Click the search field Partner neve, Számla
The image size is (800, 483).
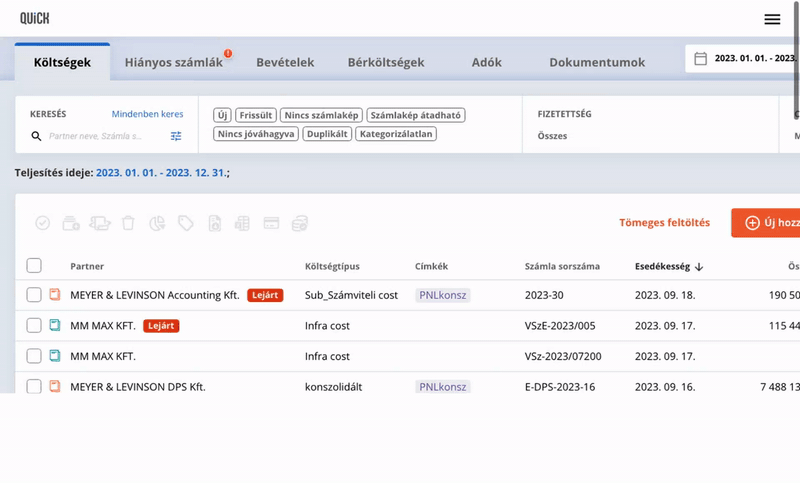tap(95, 136)
